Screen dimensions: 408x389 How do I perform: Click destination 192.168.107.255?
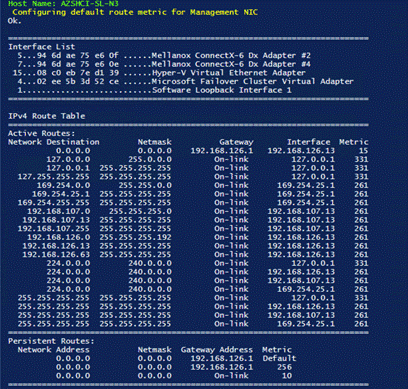click(54, 229)
